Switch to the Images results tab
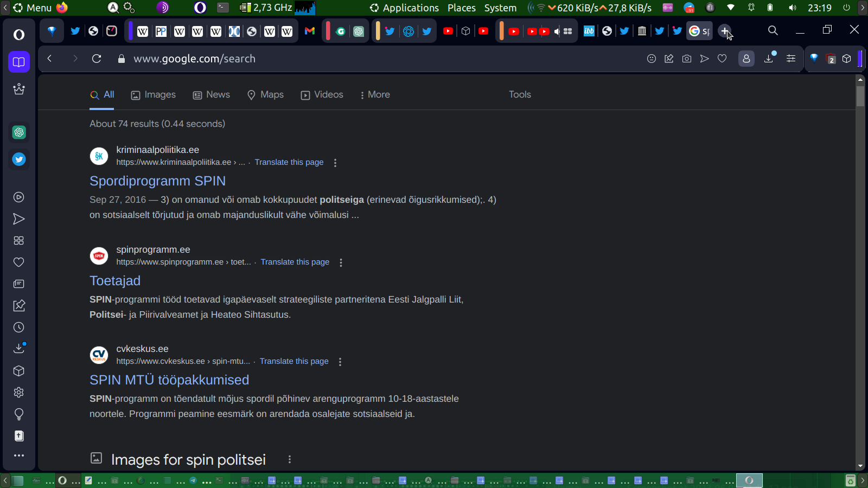The height and width of the screenshot is (488, 868). pos(154,95)
